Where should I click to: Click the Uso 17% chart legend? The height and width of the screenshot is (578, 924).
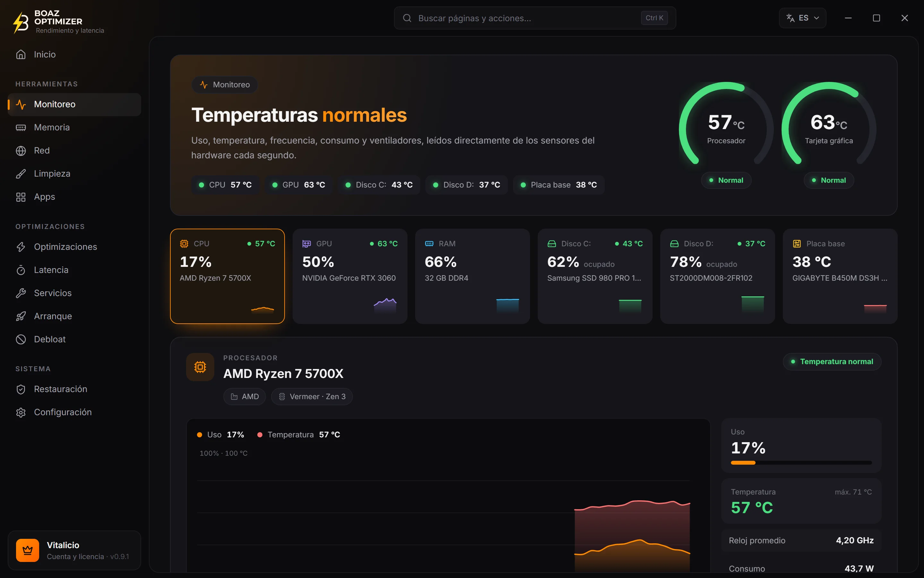[x=220, y=435]
